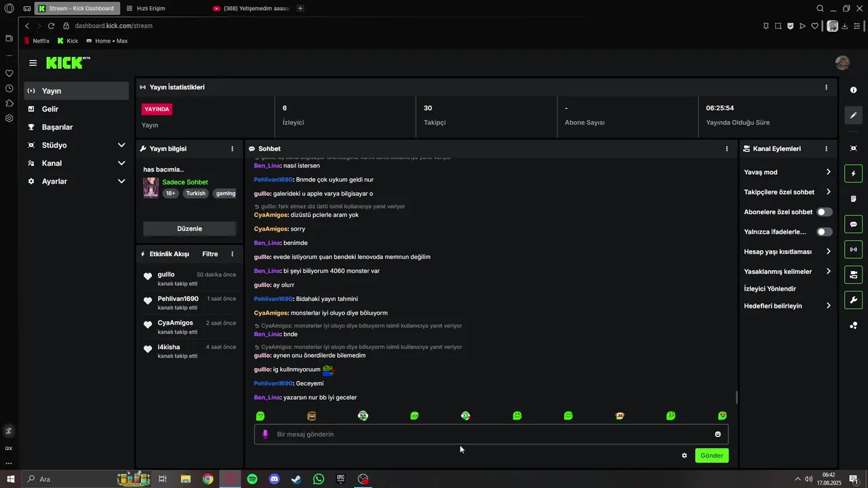The image size is (868, 488).
Task: Toggle Abonelere özel sohbet switch
Action: pos(825,212)
